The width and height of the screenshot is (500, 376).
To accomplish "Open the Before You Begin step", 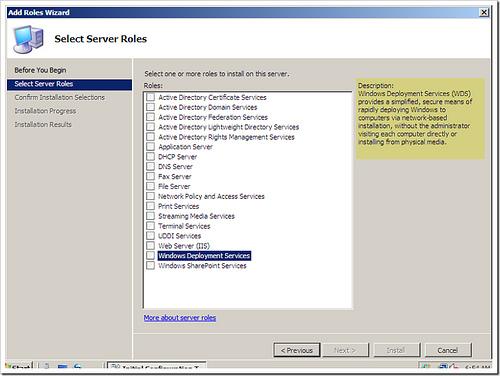I will (x=40, y=70).
